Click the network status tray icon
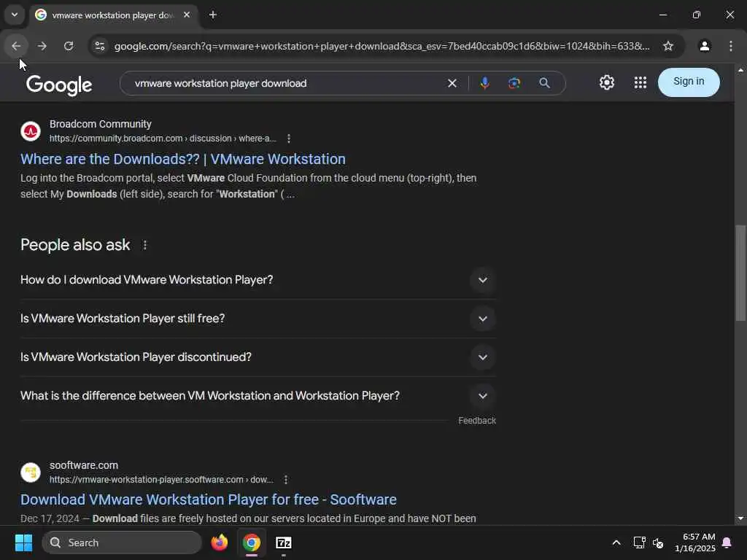 click(x=639, y=542)
